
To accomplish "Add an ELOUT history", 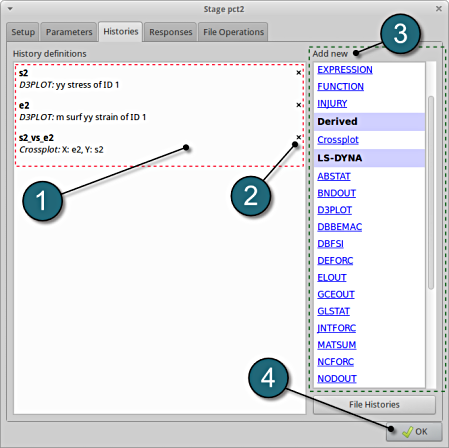I will click(332, 277).
